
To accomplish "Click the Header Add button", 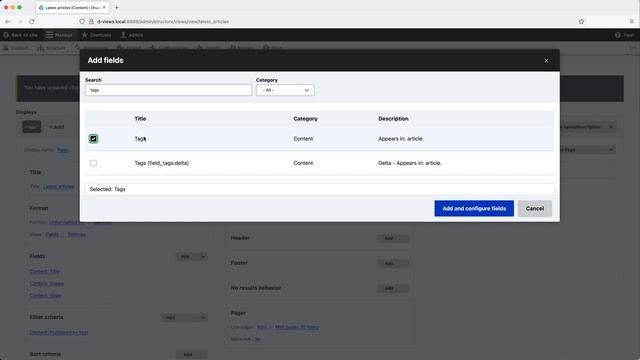I will click(x=392, y=238).
